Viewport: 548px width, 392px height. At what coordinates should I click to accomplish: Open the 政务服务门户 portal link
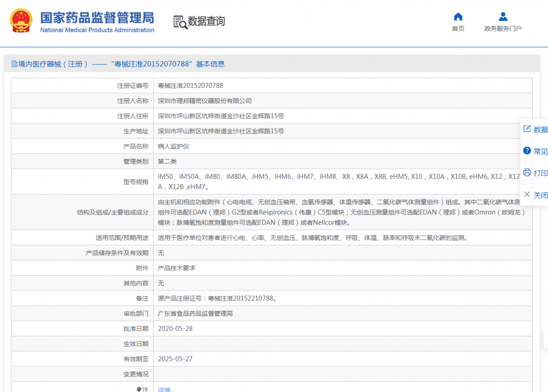point(502,27)
